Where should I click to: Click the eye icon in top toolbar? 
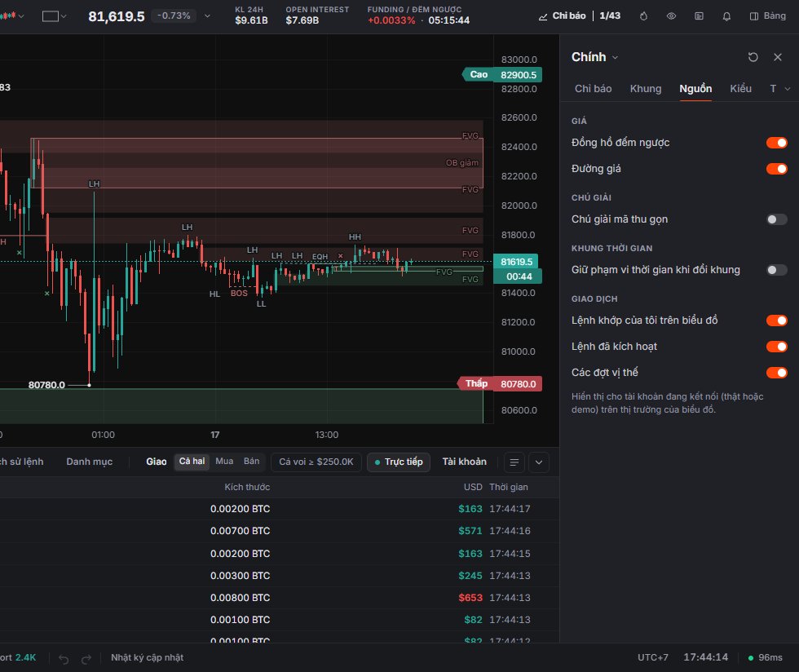(x=671, y=16)
